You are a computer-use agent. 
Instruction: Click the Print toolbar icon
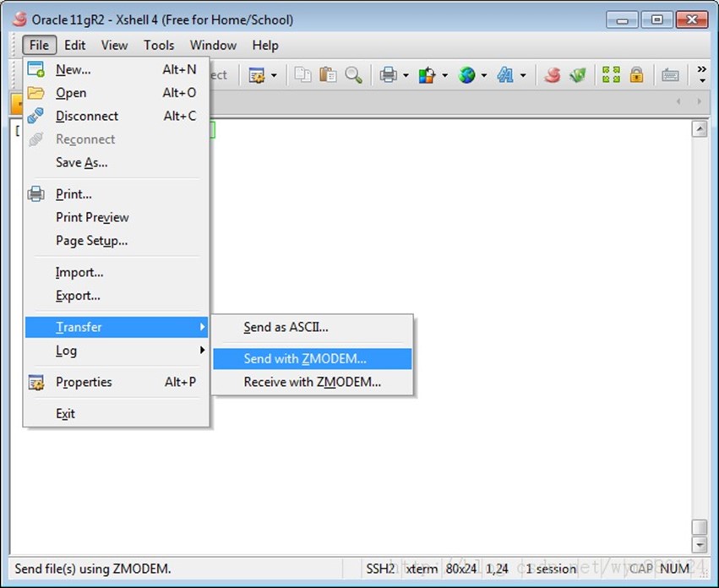389,74
